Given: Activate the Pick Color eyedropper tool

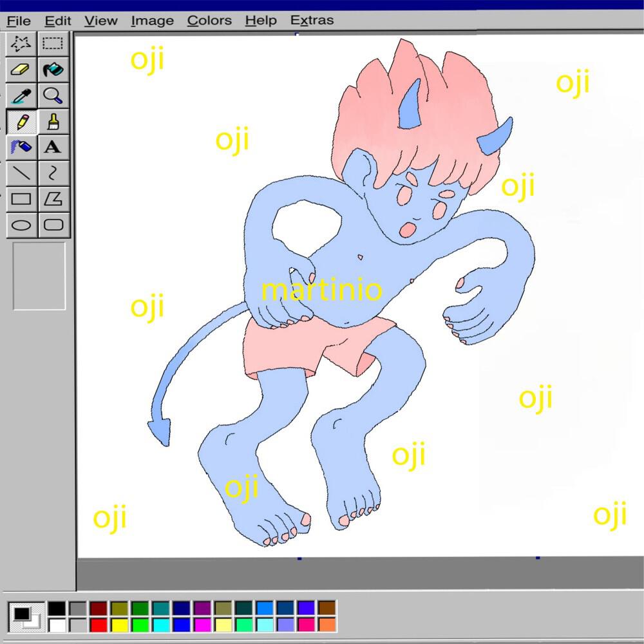Looking at the screenshot, I should click(x=21, y=96).
